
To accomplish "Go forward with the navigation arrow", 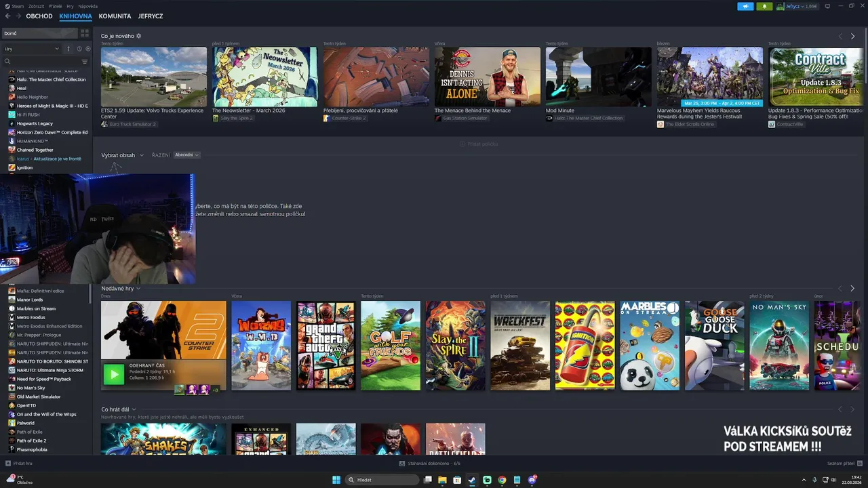I will pos(18,16).
